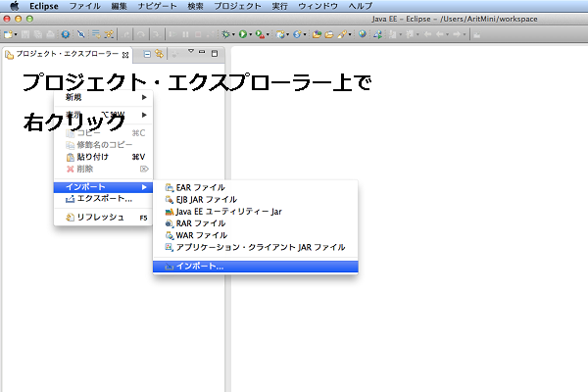Select highlighted インポート item in context menu

tap(103, 187)
